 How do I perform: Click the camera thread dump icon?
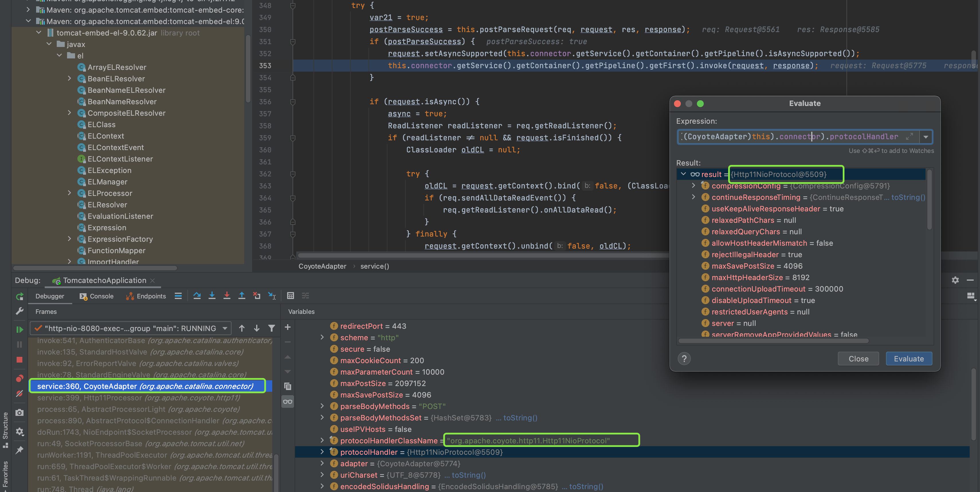(19, 413)
